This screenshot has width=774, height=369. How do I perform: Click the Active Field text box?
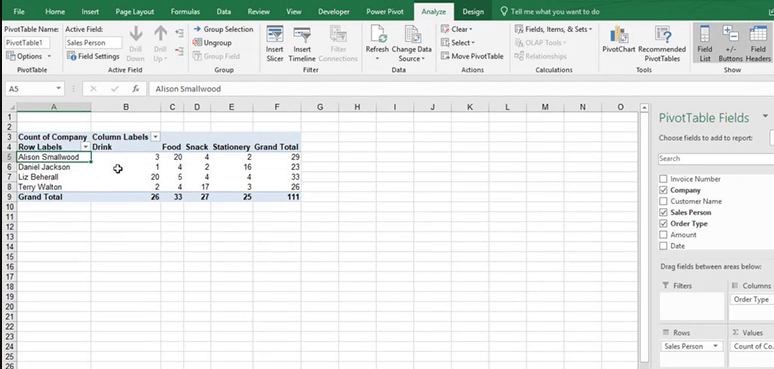(x=94, y=42)
